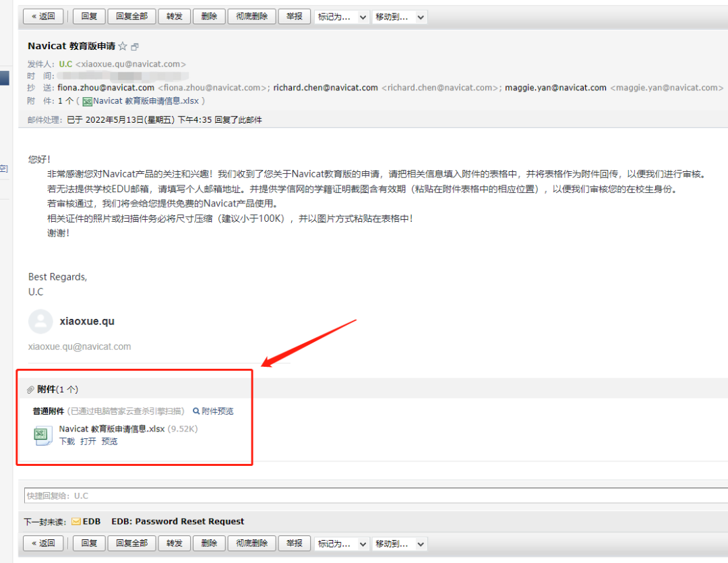The image size is (728, 563).
Task: Click the bottom 返回 button
Action: [43, 543]
